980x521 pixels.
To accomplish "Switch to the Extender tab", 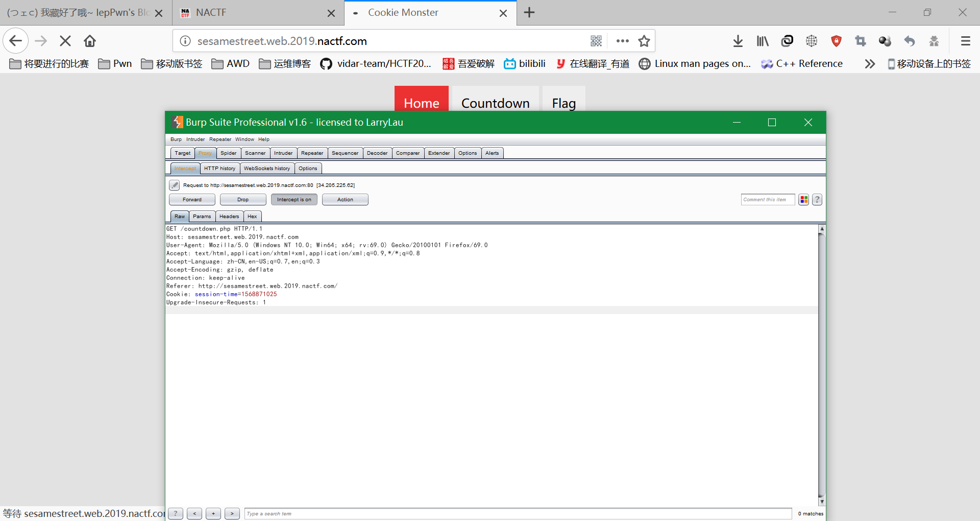I will (439, 153).
